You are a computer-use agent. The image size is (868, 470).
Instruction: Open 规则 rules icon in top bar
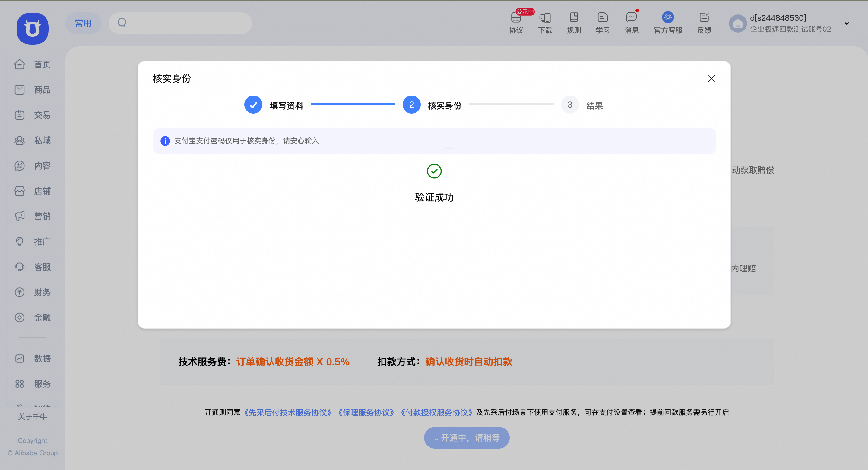point(574,17)
